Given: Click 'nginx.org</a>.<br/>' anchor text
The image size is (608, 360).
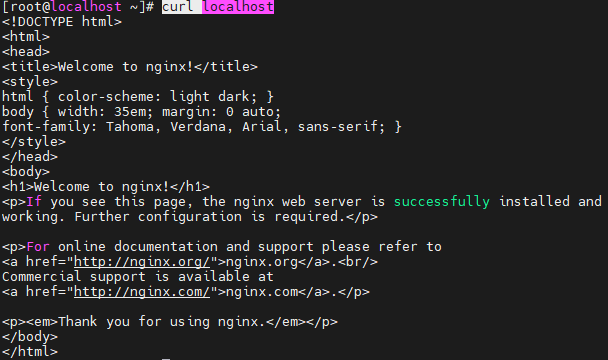Looking at the screenshot, I should point(302,262).
